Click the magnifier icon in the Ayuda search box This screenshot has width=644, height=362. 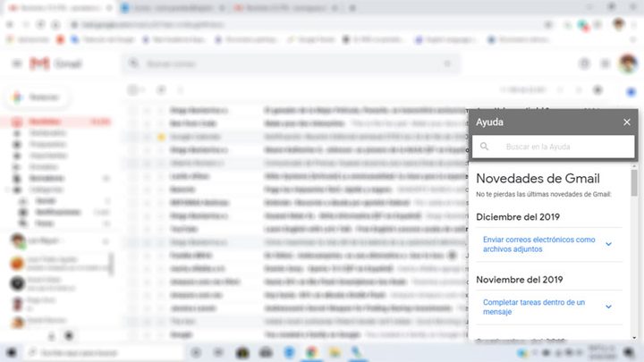(x=484, y=147)
